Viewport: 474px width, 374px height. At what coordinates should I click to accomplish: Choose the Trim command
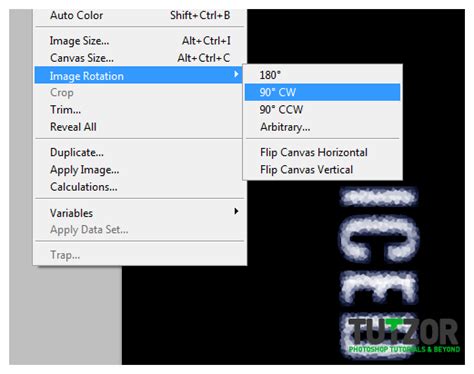(x=140, y=110)
